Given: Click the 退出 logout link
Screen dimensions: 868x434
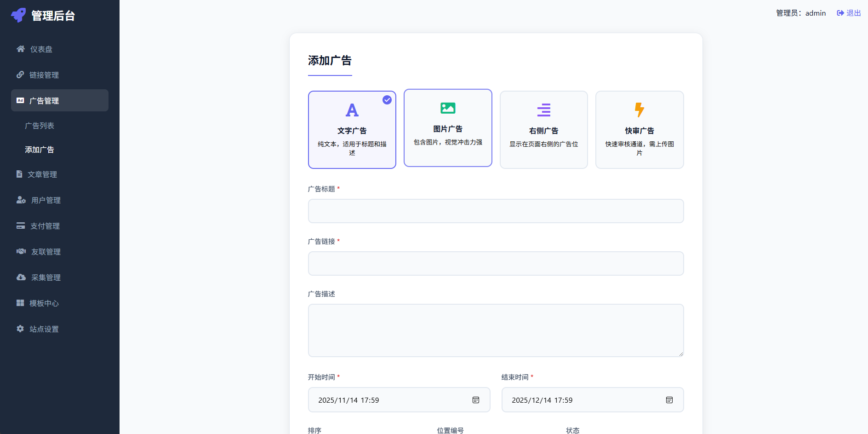Looking at the screenshot, I should point(849,13).
